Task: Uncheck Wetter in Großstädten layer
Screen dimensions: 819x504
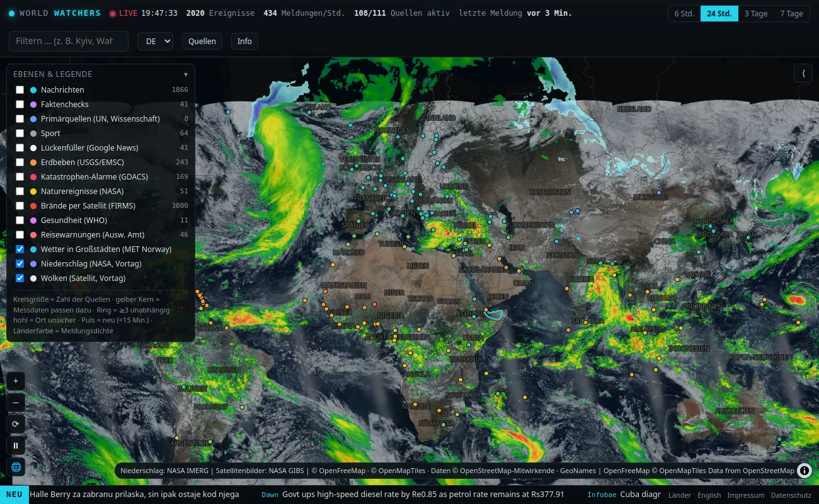Action: click(x=20, y=249)
